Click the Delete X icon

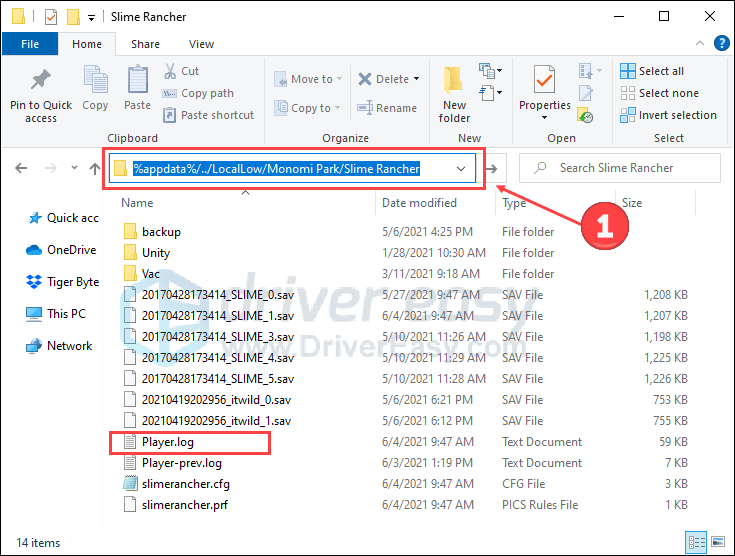[x=365, y=79]
